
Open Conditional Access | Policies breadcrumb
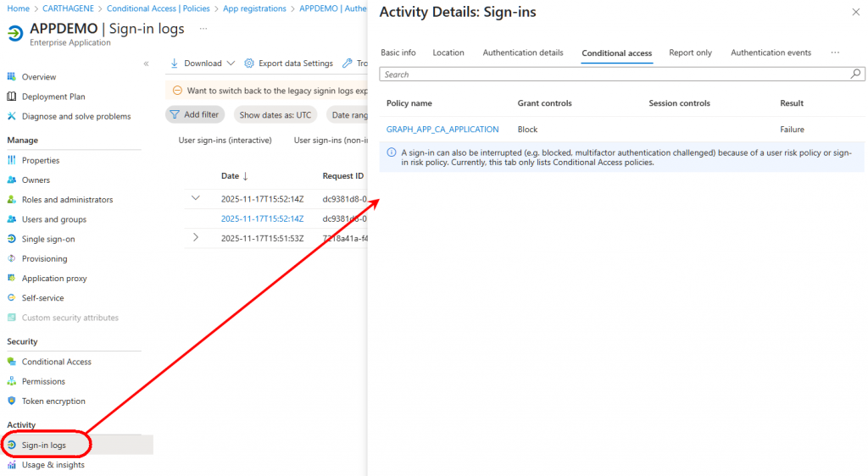point(159,8)
